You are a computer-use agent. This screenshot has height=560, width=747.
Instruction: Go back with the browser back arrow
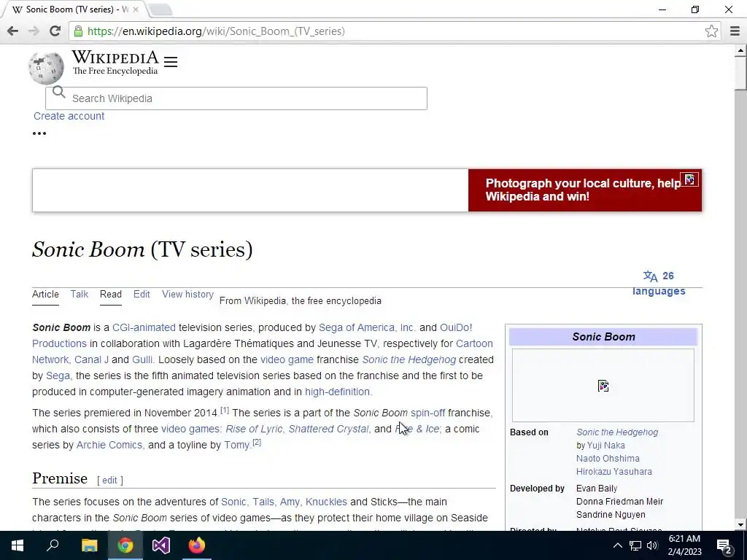click(13, 31)
